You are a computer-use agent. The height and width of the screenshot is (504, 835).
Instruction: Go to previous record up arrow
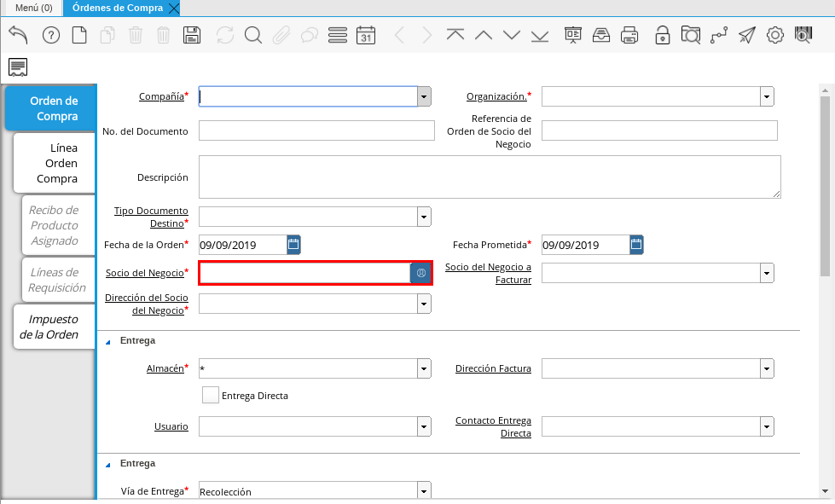click(484, 35)
